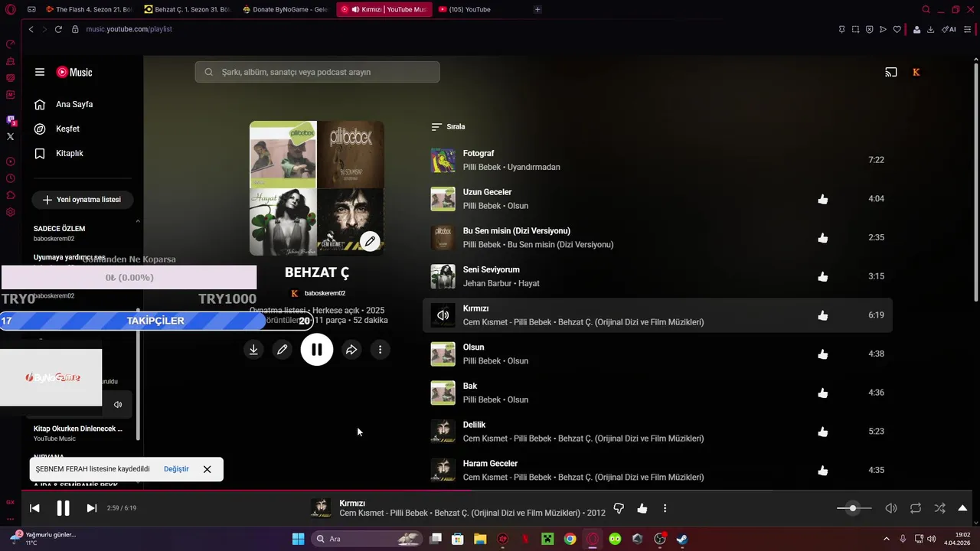This screenshot has height=551, width=980.
Task: Skip to the previous track
Action: tap(34, 508)
